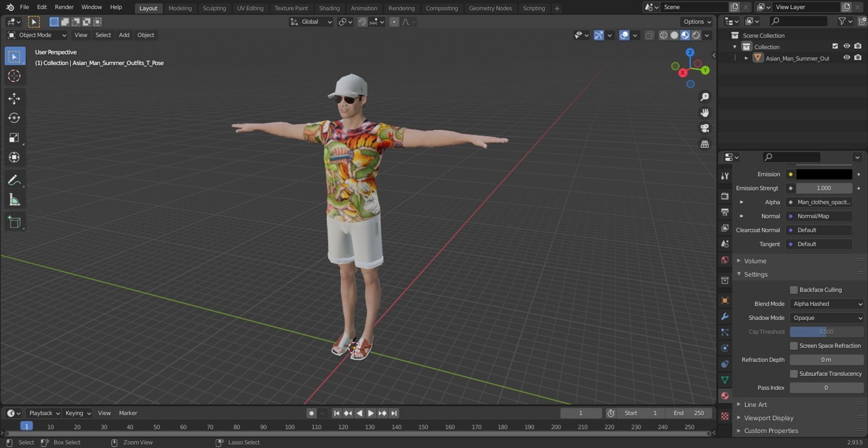This screenshot has height=448, width=868.
Task: Jump to the end frame button
Action: coord(394,413)
